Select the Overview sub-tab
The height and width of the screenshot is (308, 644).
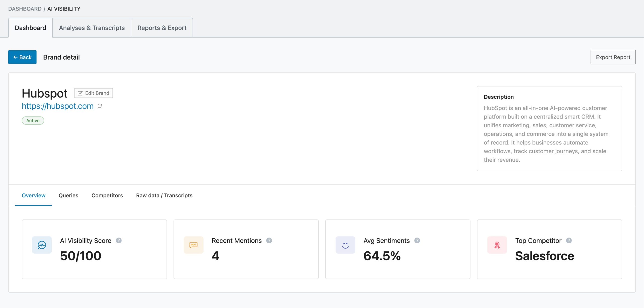point(33,196)
